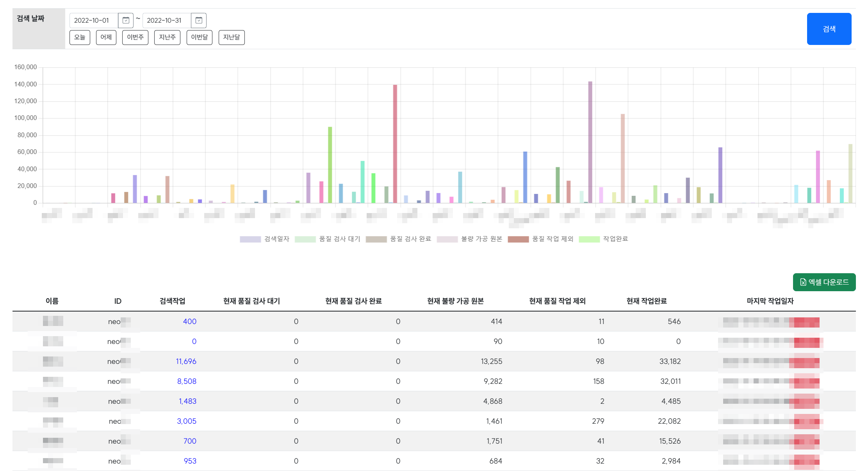This screenshot has width=868, height=471.
Task: Select the 어제 quick date filter
Action: coord(106,37)
